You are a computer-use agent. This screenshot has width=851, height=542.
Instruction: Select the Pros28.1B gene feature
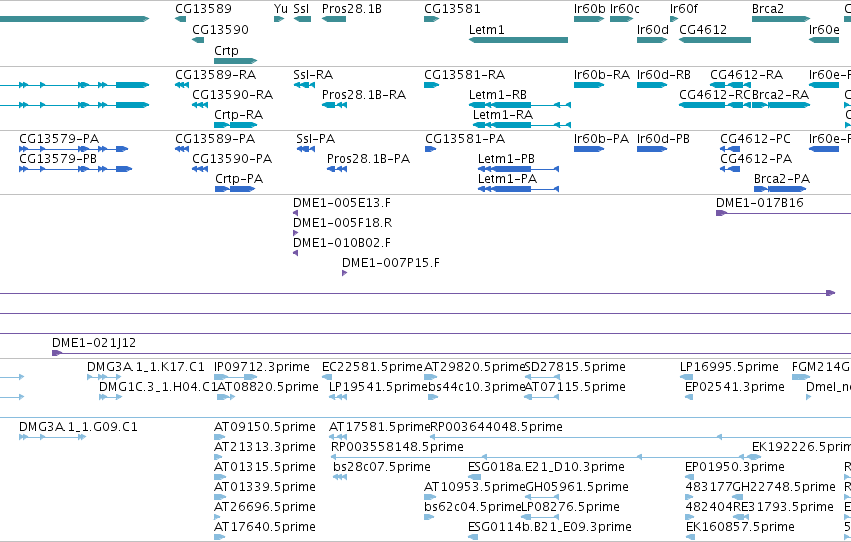pos(334,19)
